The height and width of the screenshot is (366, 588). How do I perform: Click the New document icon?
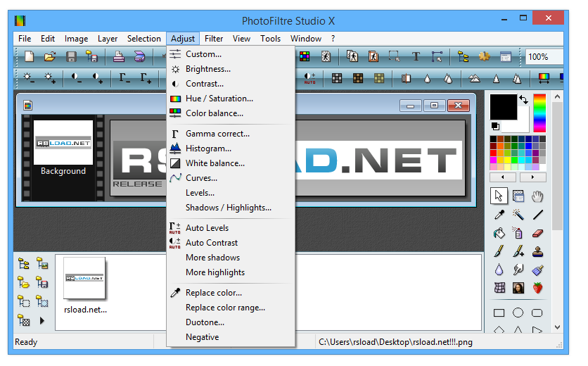(x=30, y=57)
